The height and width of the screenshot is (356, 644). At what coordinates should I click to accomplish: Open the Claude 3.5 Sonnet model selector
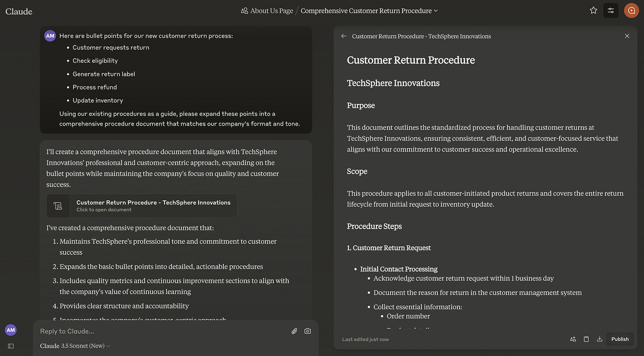75,346
